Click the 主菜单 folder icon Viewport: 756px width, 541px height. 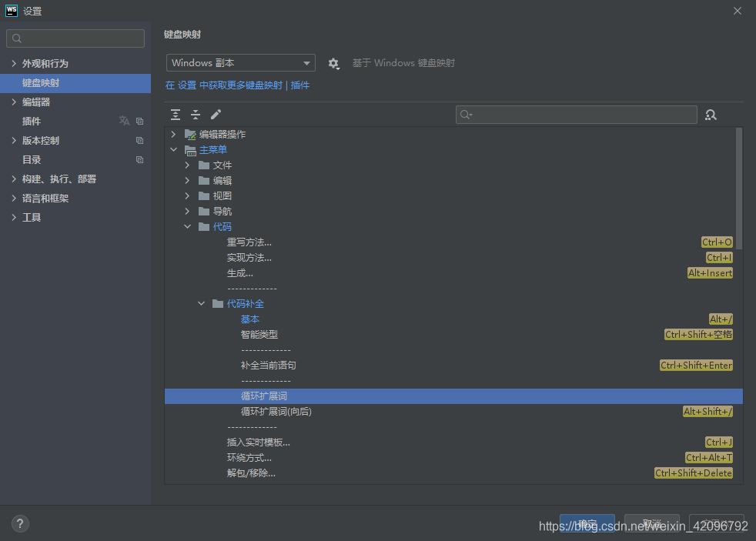click(190, 150)
